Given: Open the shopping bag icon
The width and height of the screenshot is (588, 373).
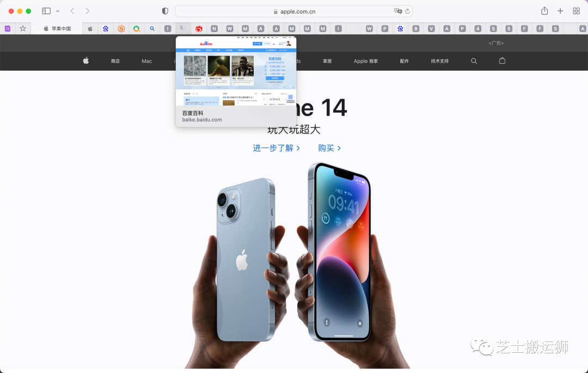Looking at the screenshot, I should pyautogui.click(x=502, y=61).
